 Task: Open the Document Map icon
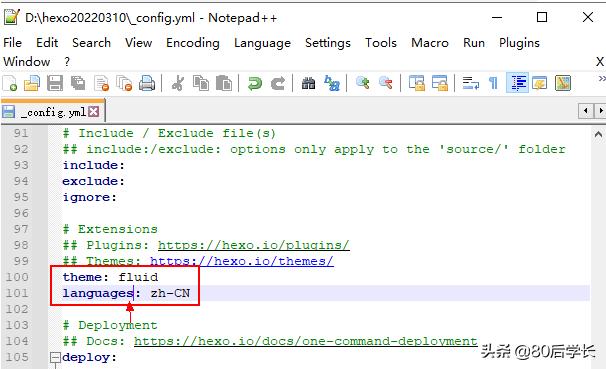pos(563,83)
